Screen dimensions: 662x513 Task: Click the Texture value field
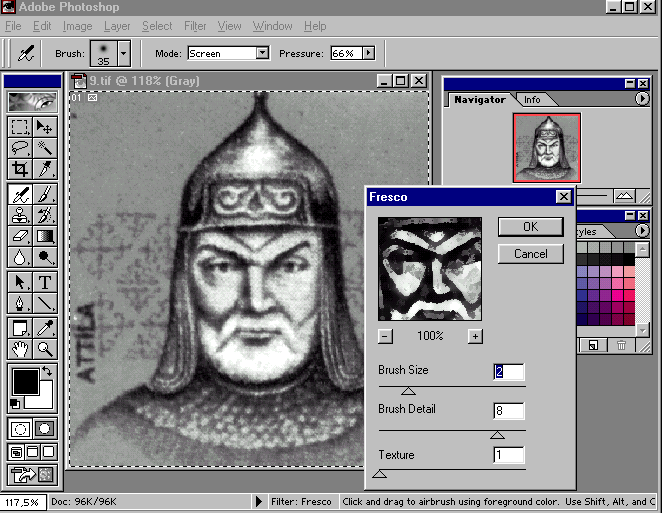point(509,455)
